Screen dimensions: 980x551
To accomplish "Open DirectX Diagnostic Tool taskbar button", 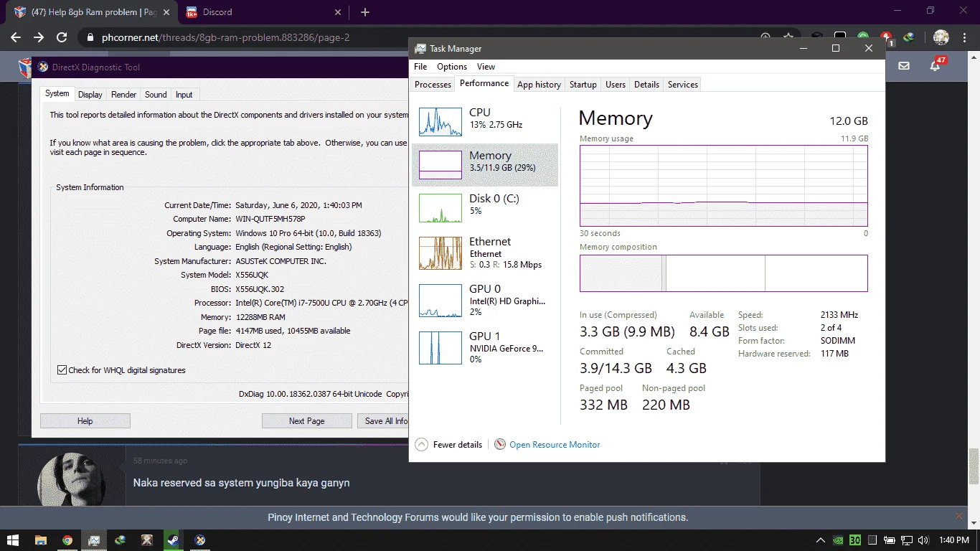I will tap(200, 540).
